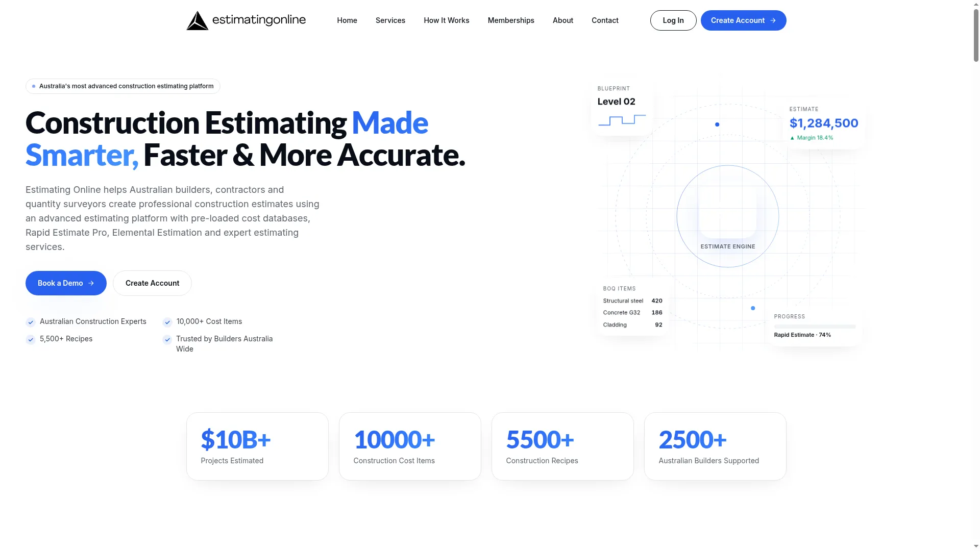Click the 10000+ Construction Cost Items card
The image size is (980, 551).
[x=410, y=446]
